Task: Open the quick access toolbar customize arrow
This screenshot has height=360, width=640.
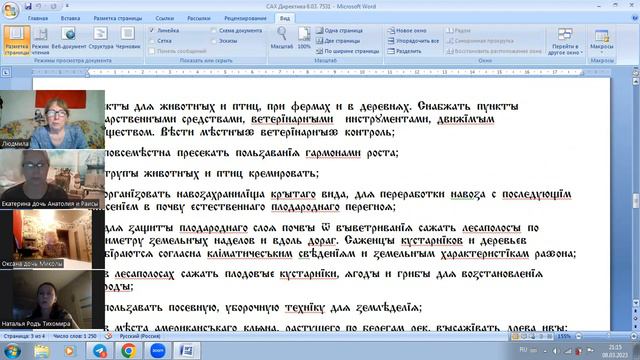Action: click(x=67, y=6)
